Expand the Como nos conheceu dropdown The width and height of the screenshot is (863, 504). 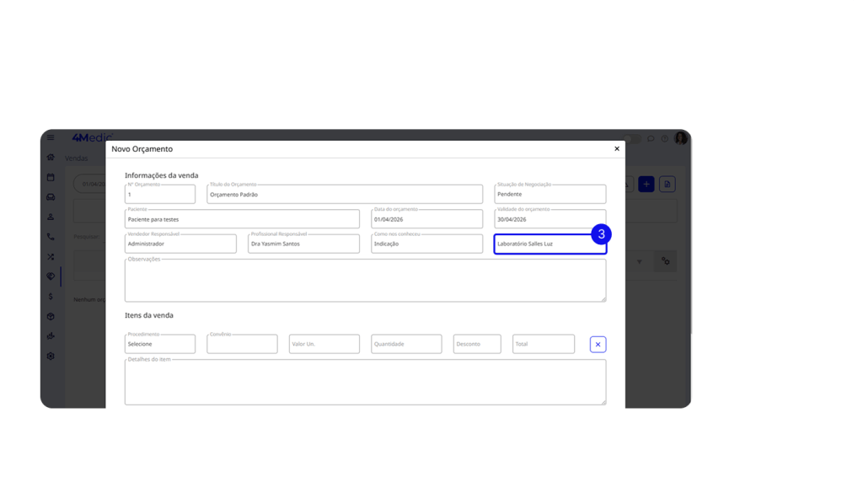[426, 244]
